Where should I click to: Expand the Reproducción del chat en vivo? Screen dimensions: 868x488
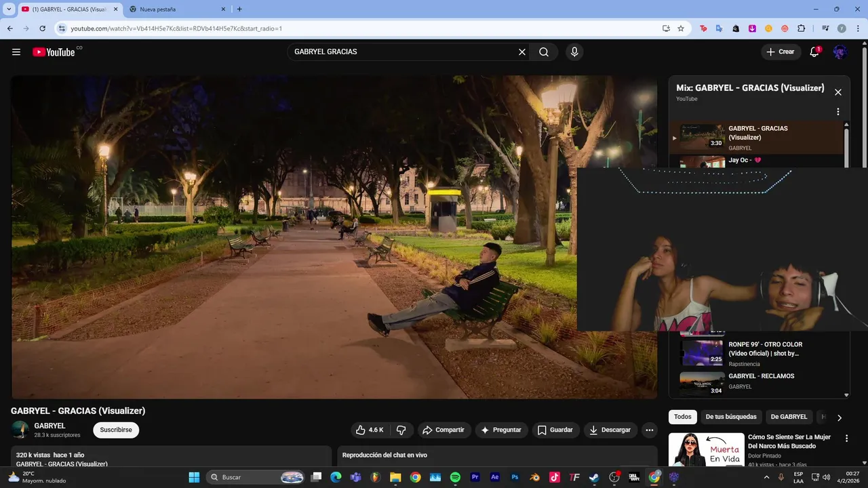point(497,455)
